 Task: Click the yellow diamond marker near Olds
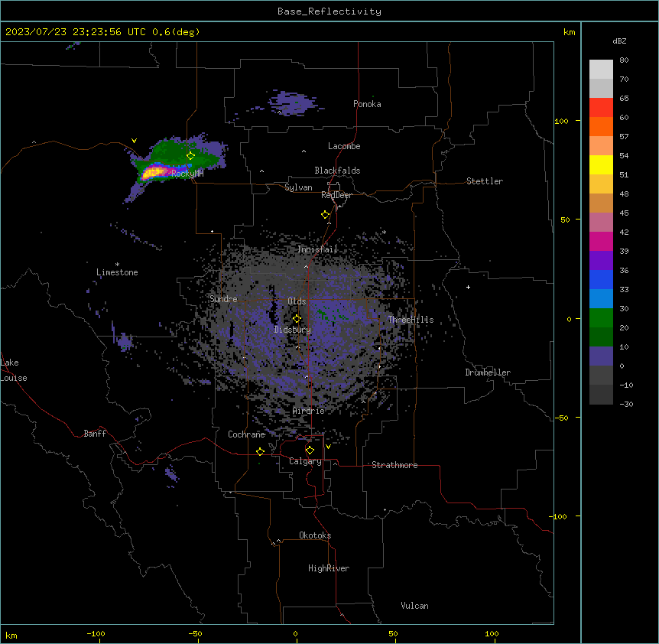[297, 319]
